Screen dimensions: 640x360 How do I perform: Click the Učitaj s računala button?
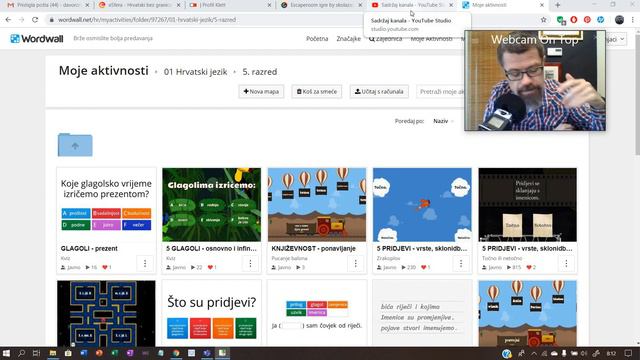tap(379, 91)
